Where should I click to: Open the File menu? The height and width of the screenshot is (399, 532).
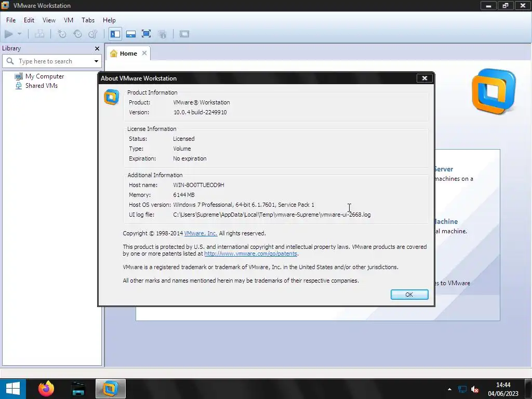click(11, 20)
